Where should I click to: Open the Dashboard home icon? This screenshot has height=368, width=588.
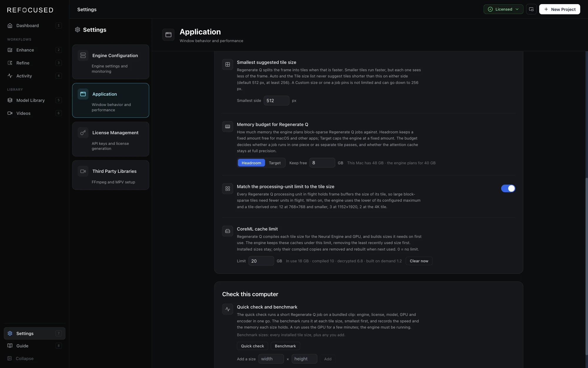(10, 26)
